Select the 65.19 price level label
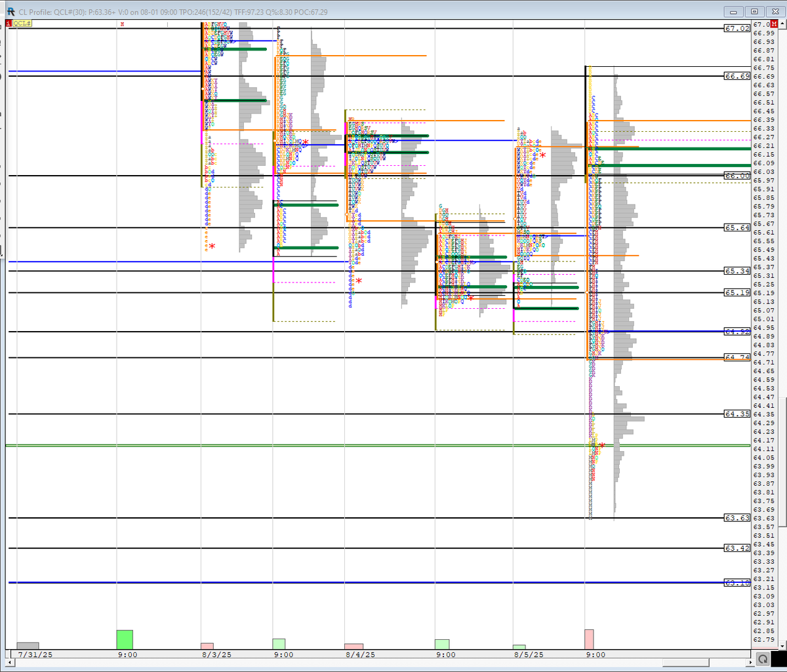 [737, 292]
